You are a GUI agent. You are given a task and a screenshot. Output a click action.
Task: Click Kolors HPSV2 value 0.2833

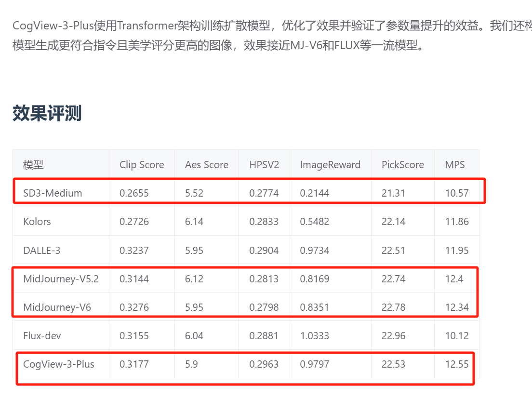pyautogui.click(x=264, y=222)
